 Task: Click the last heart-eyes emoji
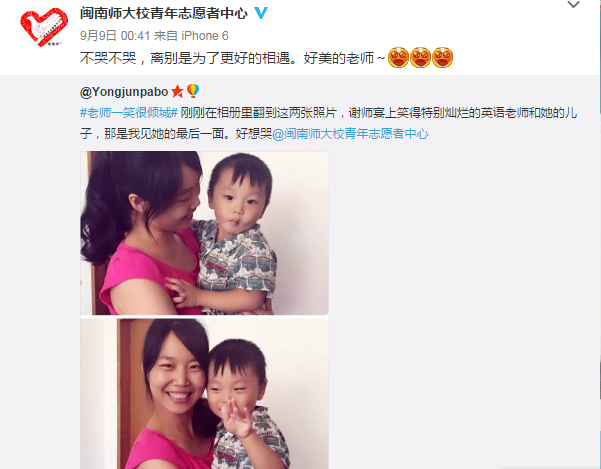443,57
